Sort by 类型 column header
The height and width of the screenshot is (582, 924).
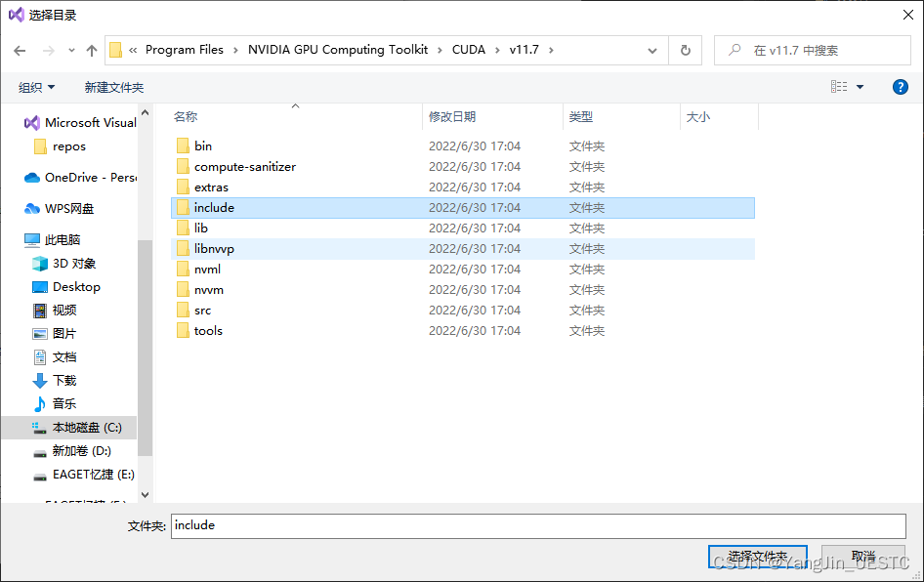(580, 116)
